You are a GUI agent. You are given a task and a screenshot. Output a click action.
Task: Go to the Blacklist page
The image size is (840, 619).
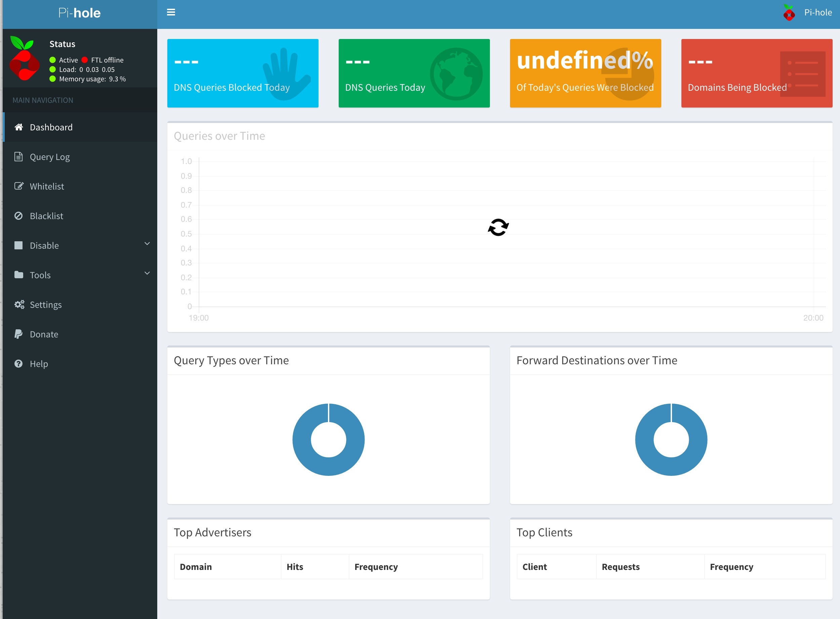click(46, 216)
